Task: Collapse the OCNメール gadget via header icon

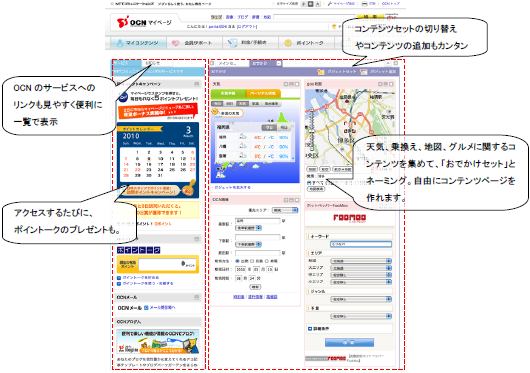Action: click(196, 297)
